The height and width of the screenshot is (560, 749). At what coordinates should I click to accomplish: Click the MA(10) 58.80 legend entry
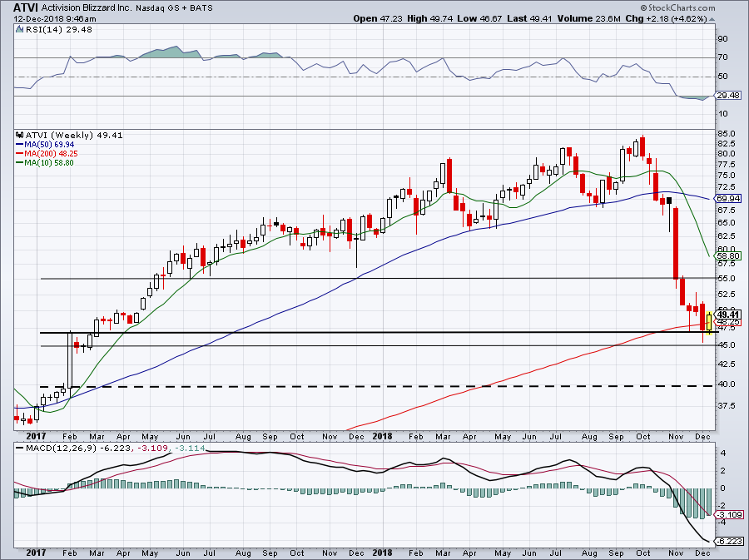tap(45, 162)
